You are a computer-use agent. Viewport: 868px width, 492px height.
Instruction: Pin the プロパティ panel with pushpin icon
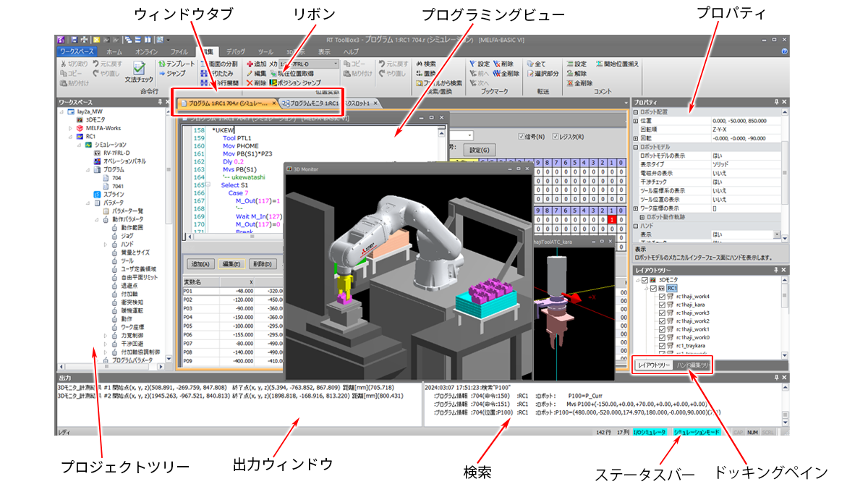(x=776, y=102)
